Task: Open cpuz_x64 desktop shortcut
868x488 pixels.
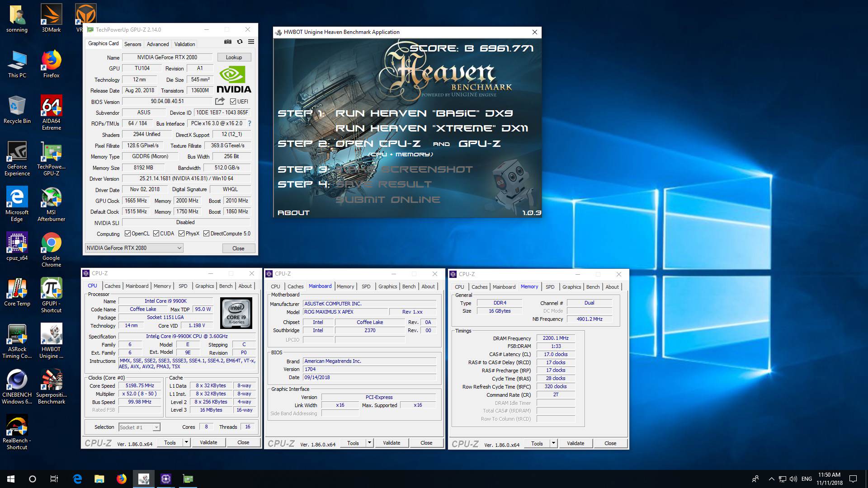Action: pyautogui.click(x=17, y=246)
